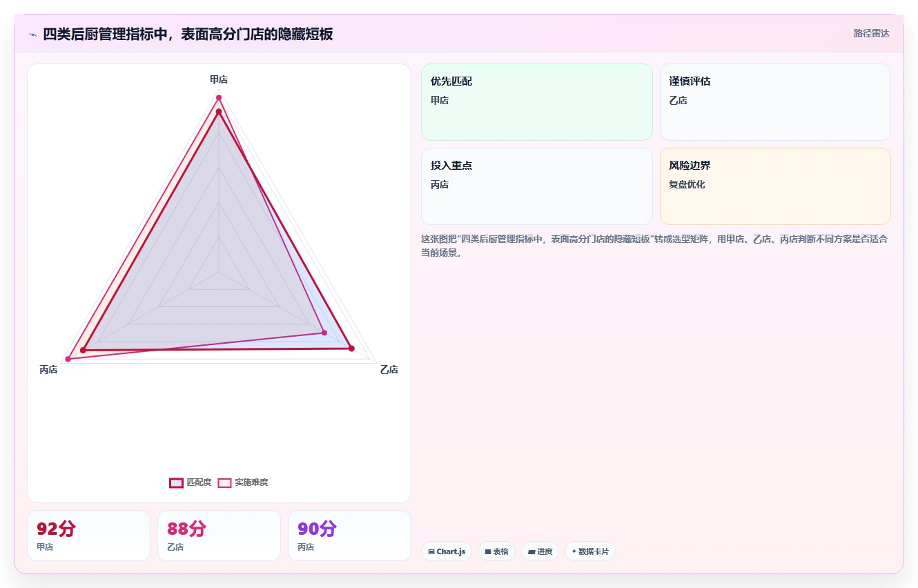Click the 表格 tag

pyautogui.click(x=496, y=551)
